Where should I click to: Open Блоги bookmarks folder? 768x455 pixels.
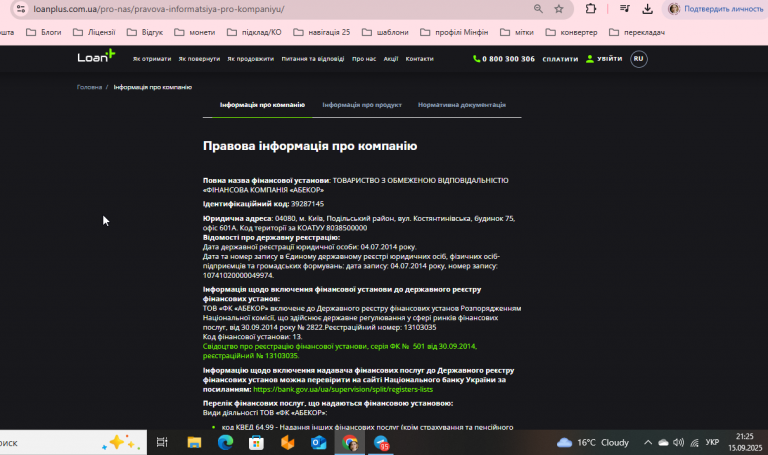click(44, 32)
